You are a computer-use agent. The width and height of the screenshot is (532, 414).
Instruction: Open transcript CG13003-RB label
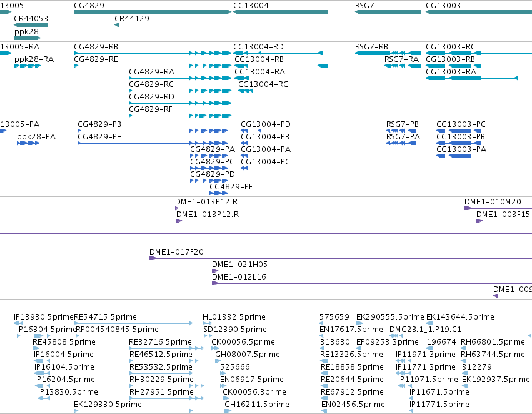click(450, 59)
